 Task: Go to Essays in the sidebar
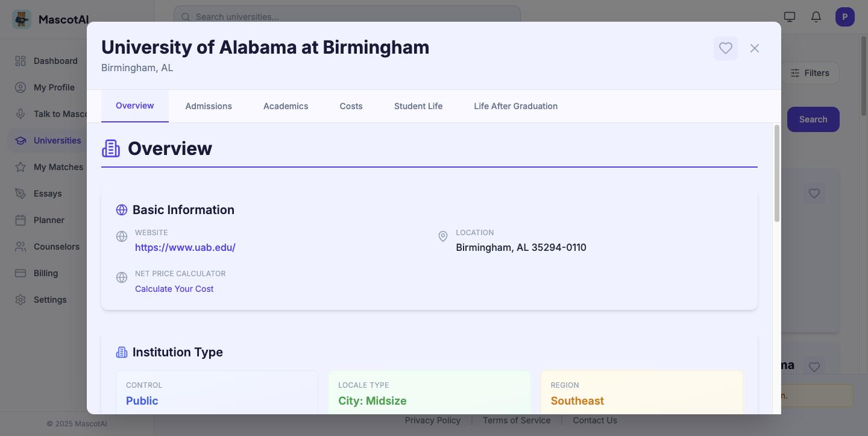[x=48, y=194]
